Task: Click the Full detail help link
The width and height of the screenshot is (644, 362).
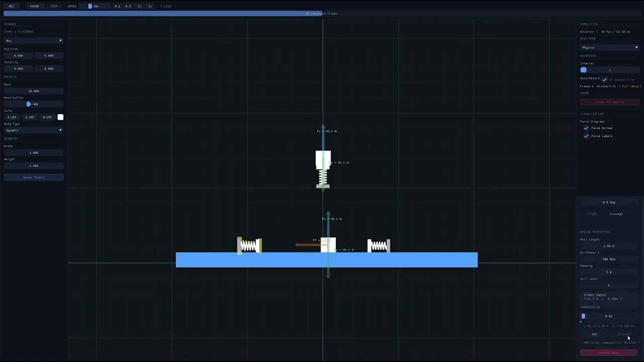Action: 630,86
